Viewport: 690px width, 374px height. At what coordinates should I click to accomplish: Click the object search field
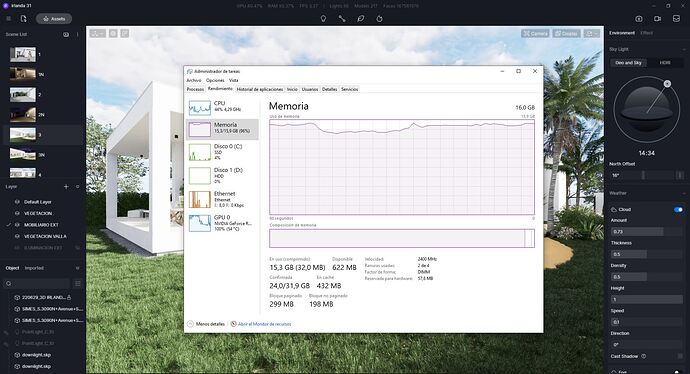click(37, 283)
